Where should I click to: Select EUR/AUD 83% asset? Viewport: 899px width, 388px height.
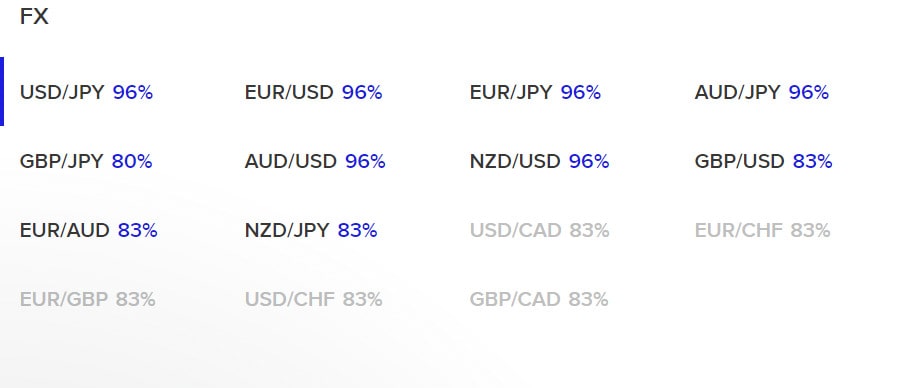pos(89,230)
